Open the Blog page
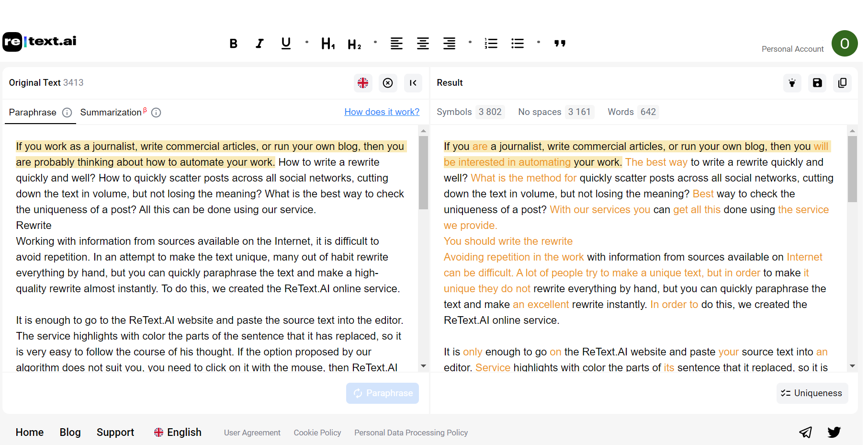The image size is (868, 445). pyautogui.click(x=70, y=433)
